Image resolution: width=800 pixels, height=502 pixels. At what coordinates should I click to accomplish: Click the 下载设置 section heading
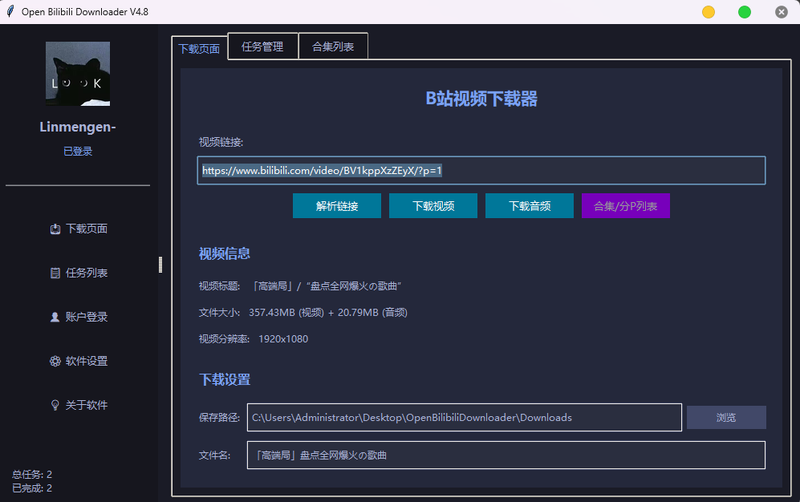224,380
